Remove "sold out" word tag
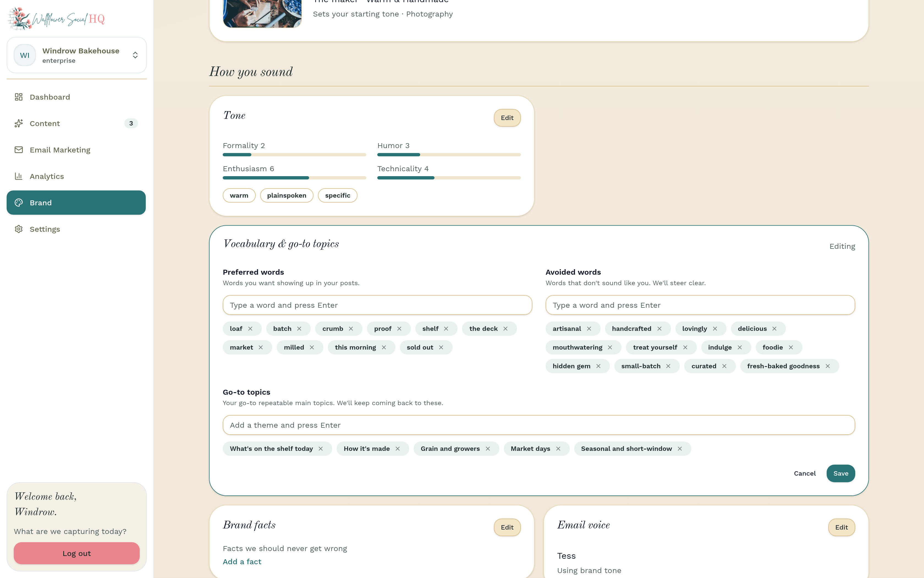Image resolution: width=924 pixels, height=578 pixels. point(441,347)
